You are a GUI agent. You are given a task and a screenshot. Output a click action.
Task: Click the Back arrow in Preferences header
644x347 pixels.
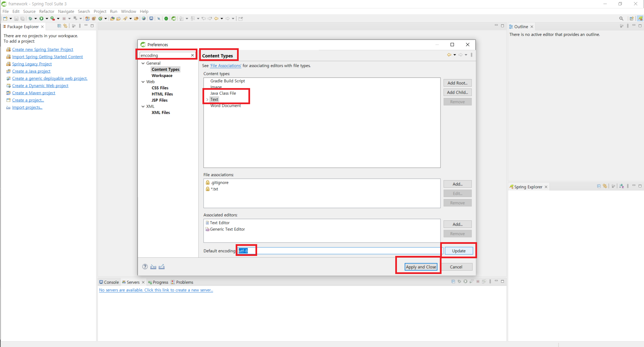[449, 55]
